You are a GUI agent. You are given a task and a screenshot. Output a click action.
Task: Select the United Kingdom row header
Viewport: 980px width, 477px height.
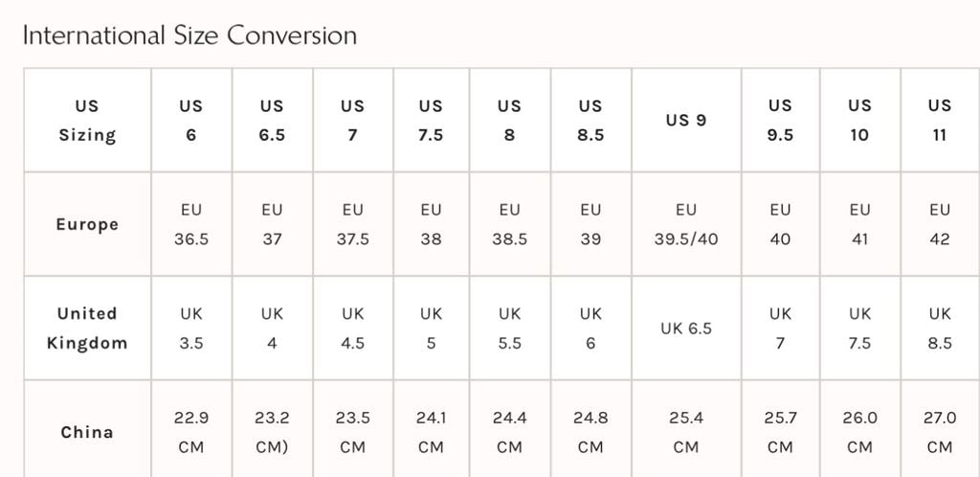tap(87, 329)
